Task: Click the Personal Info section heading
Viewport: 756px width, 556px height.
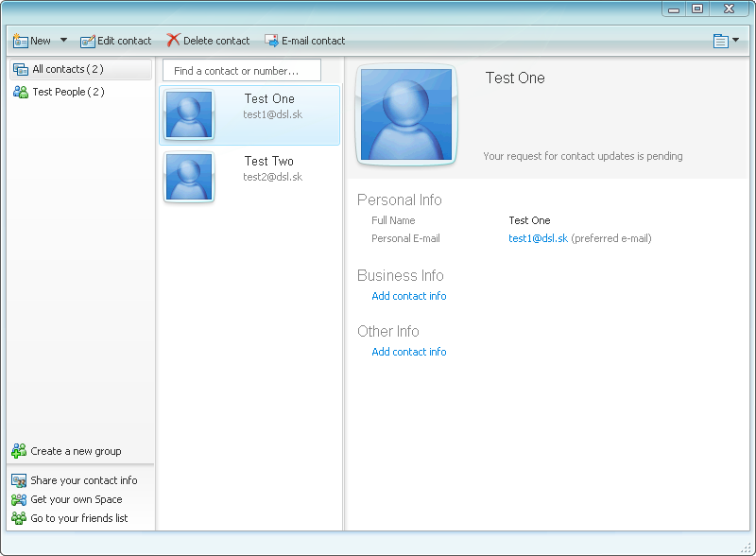Action: click(x=399, y=200)
